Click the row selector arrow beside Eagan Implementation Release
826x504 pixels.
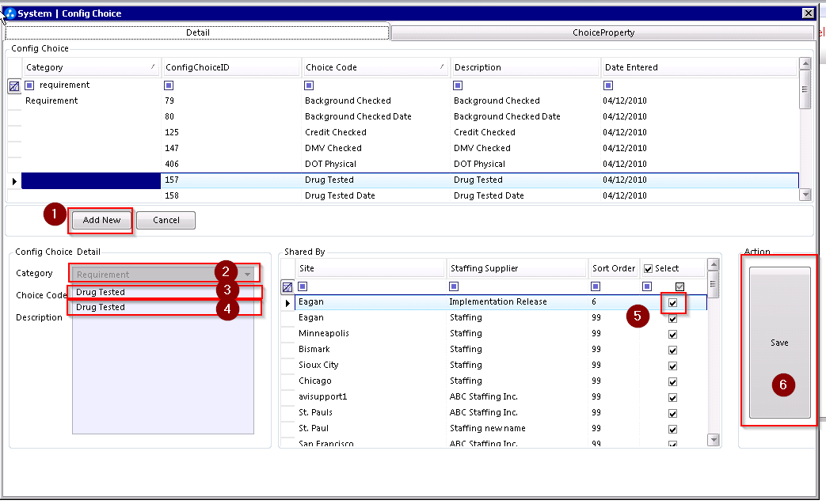(x=287, y=303)
